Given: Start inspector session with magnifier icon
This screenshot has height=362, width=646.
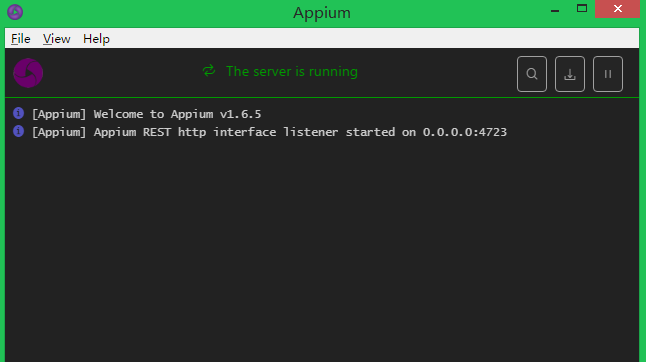Looking at the screenshot, I should (532, 74).
